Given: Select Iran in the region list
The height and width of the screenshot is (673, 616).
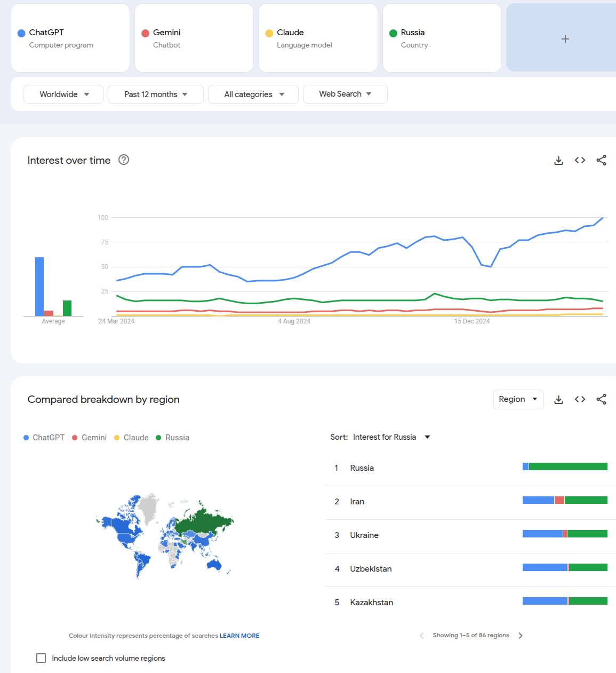Looking at the screenshot, I should pos(357,502).
